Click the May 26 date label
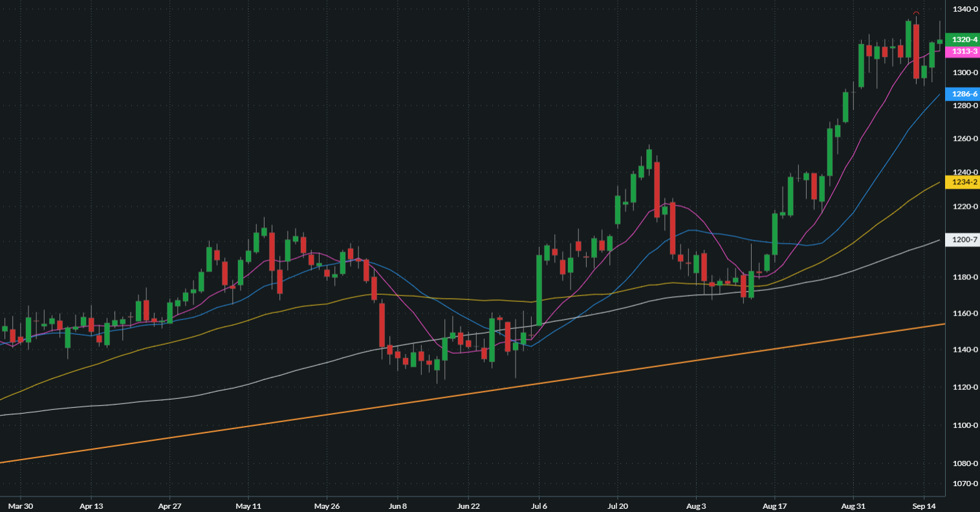This screenshot has height=512, width=980. (327, 506)
